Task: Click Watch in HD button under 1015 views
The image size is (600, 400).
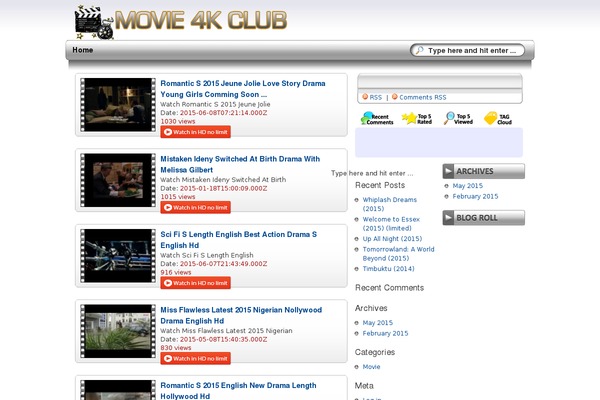Action: pyautogui.click(x=196, y=207)
